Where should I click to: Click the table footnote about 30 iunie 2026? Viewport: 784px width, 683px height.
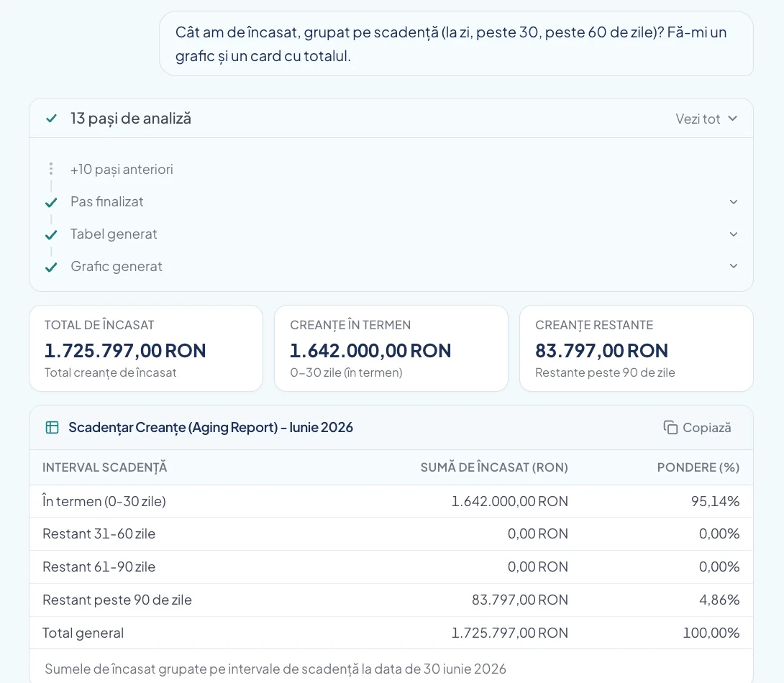pyautogui.click(x=275, y=669)
